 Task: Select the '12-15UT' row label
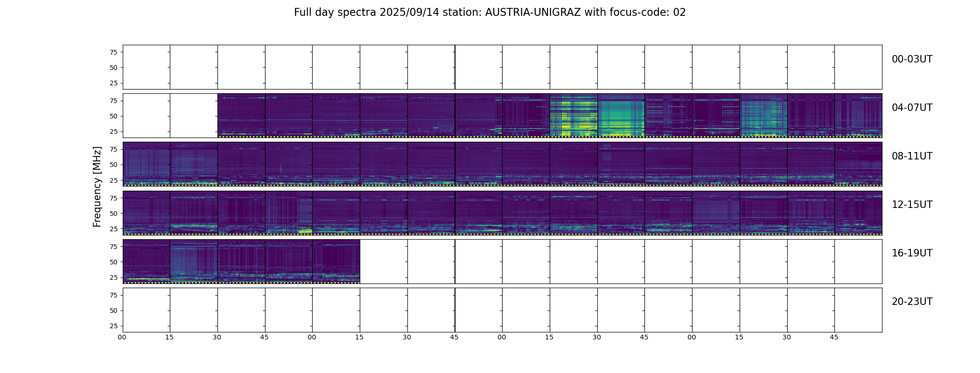pyautogui.click(x=912, y=205)
